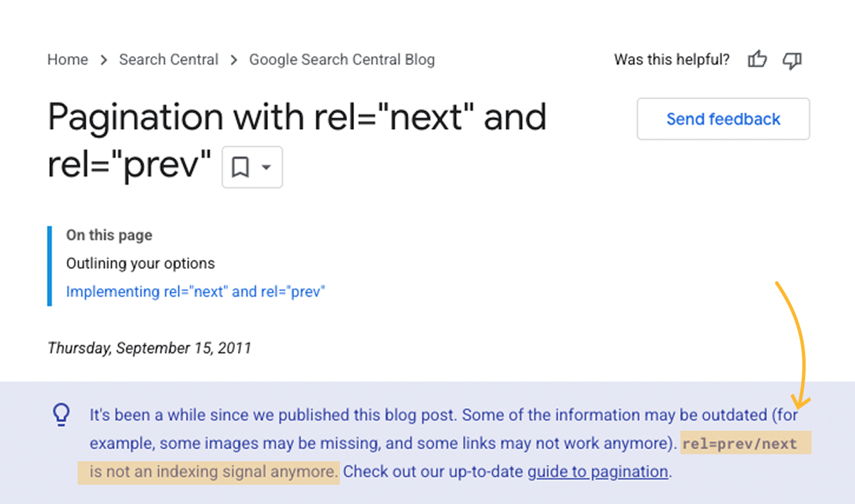Select Implementing rel="next" and rel="prev" section link
Image resolution: width=855 pixels, height=504 pixels.
(x=195, y=292)
